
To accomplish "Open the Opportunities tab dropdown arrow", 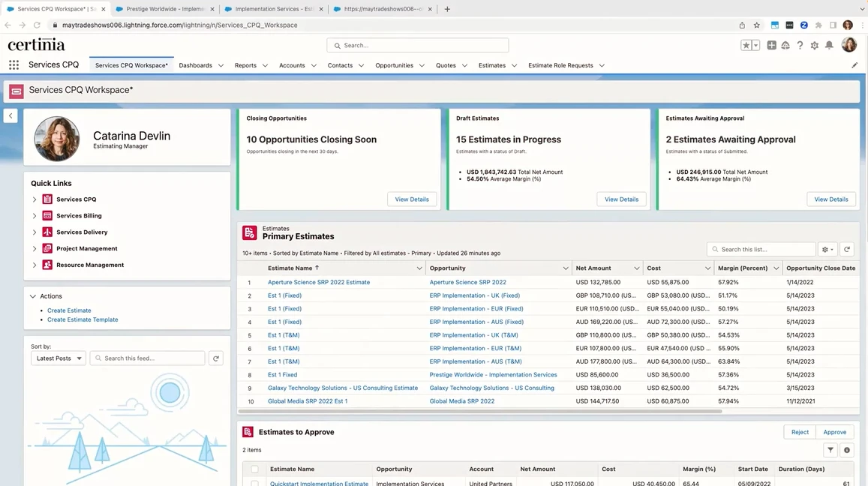I will pyautogui.click(x=424, y=65).
